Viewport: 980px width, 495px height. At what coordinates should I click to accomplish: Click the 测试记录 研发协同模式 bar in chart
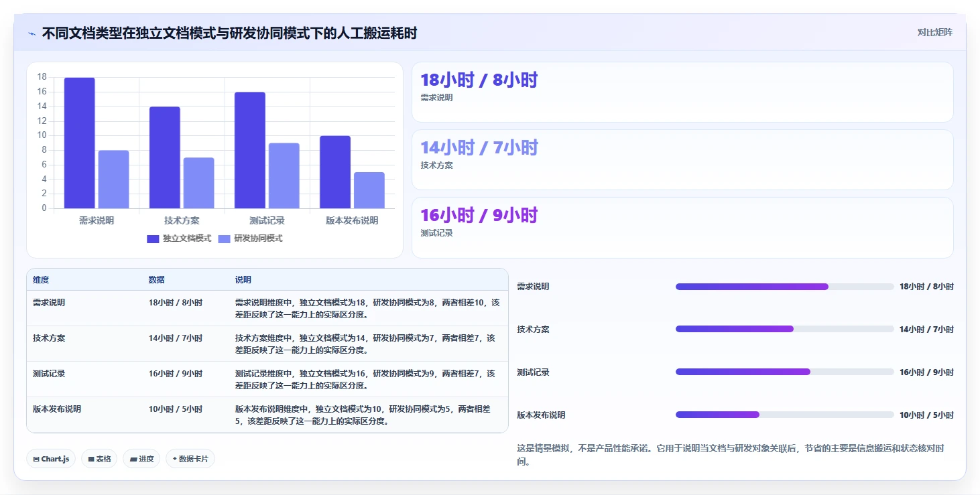pyautogui.click(x=284, y=175)
